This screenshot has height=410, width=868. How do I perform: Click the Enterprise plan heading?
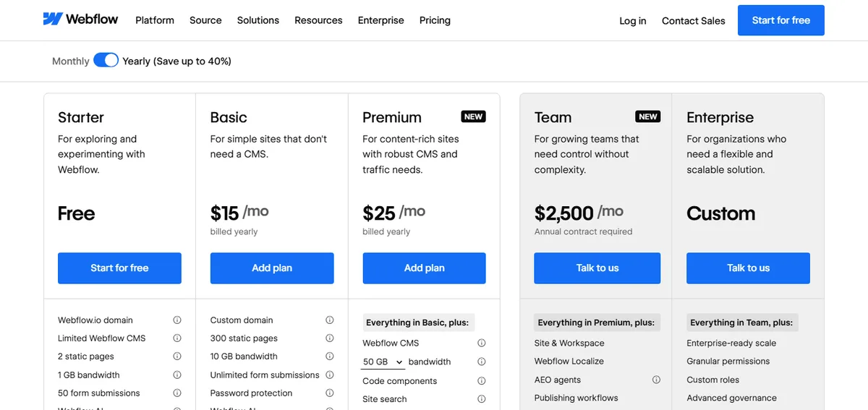(x=720, y=117)
